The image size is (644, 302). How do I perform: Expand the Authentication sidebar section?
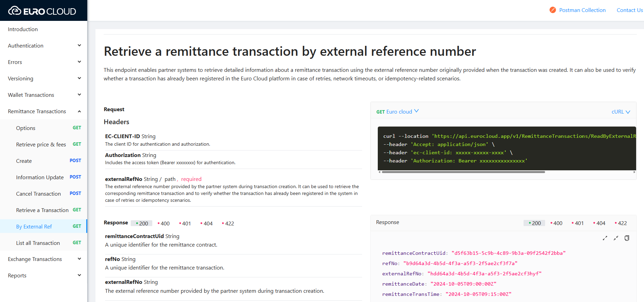pyautogui.click(x=44, y=45)
